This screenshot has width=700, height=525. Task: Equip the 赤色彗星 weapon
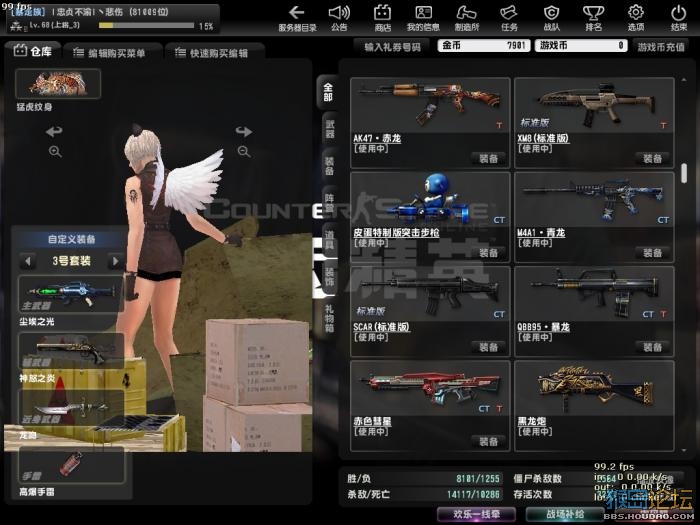[x=488, y=442]
